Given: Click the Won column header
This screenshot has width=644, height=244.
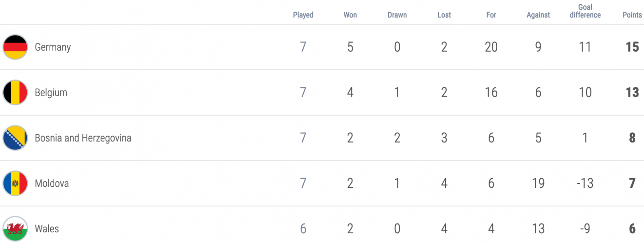Looking at the screenshot, I should [350, 15].
